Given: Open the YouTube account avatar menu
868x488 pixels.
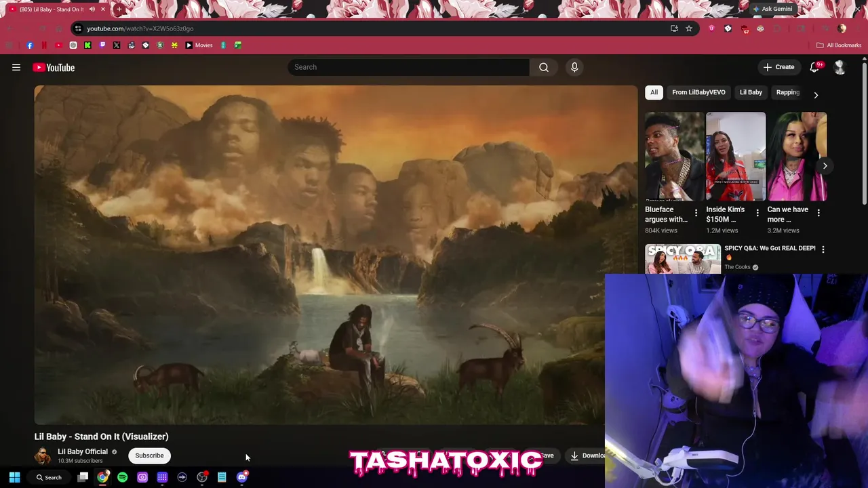Looking at the screenshot, I should click(840, 67).
